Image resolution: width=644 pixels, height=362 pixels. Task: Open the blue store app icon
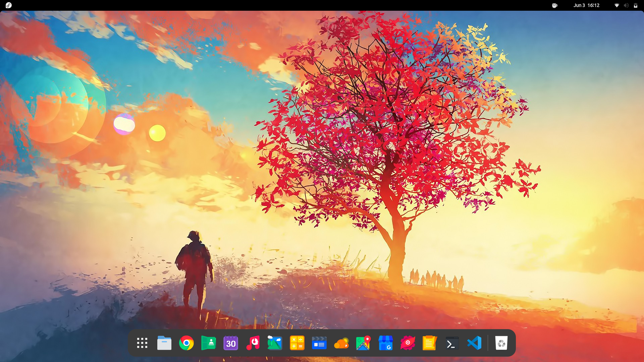coord(386,343)
